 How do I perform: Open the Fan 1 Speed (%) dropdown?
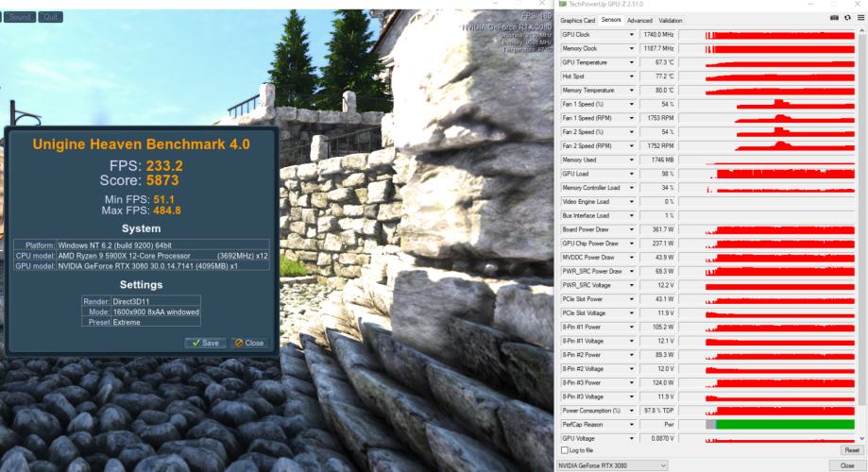coord(631,104)
